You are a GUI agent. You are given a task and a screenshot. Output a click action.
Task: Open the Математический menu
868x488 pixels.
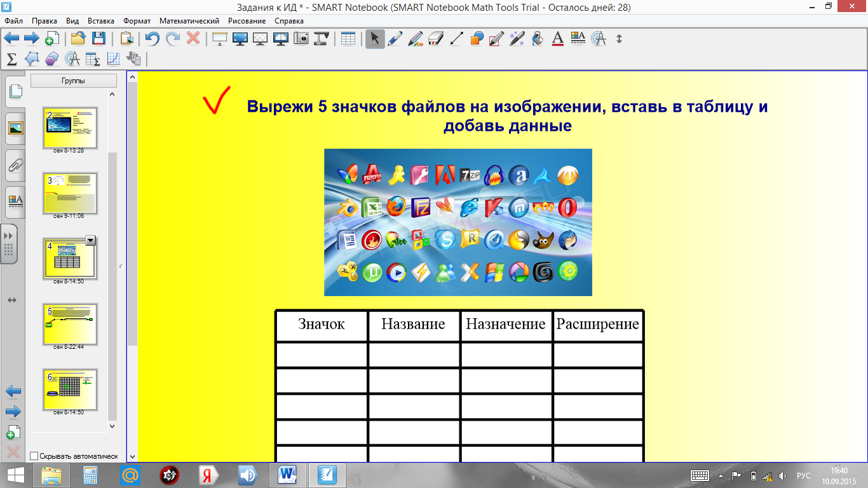pyautogui.click(x=189, y=21)
